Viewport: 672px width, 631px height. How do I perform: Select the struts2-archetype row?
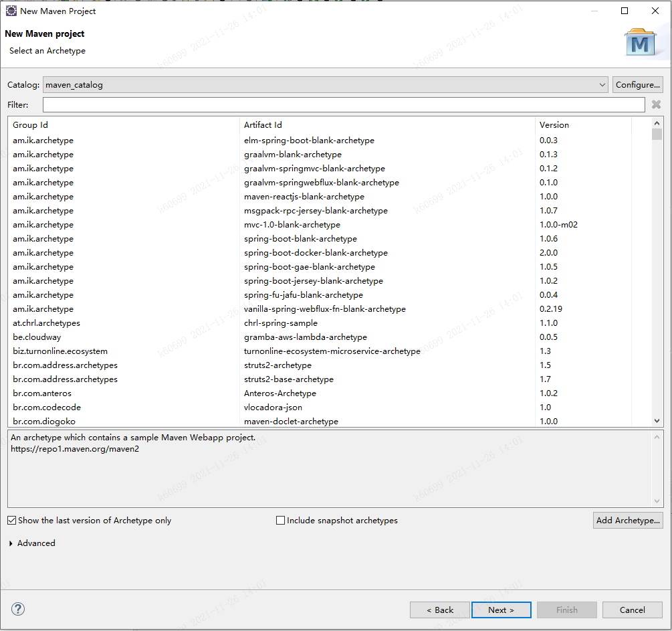277,365
